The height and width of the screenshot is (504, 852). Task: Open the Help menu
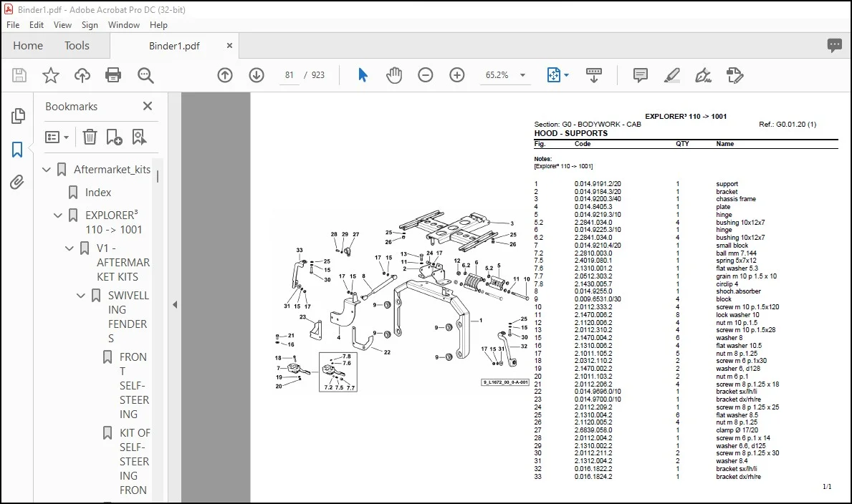[158, 25]
